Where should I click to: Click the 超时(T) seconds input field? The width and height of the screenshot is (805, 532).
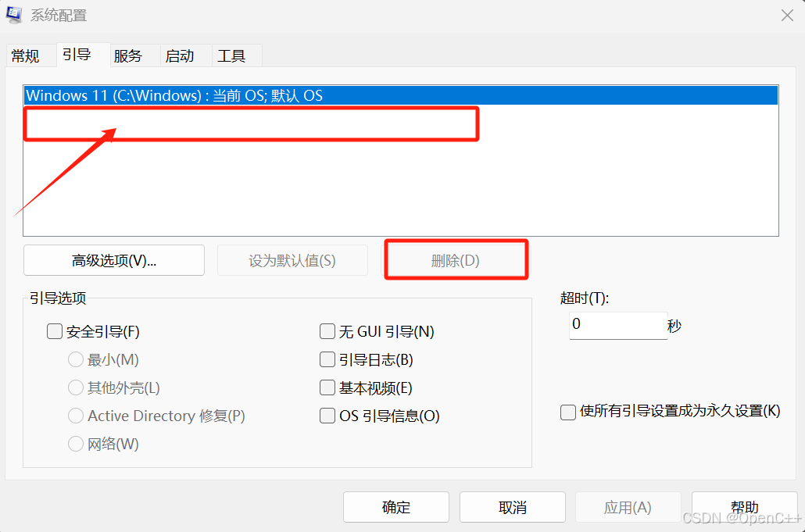[x=618, y=325]
